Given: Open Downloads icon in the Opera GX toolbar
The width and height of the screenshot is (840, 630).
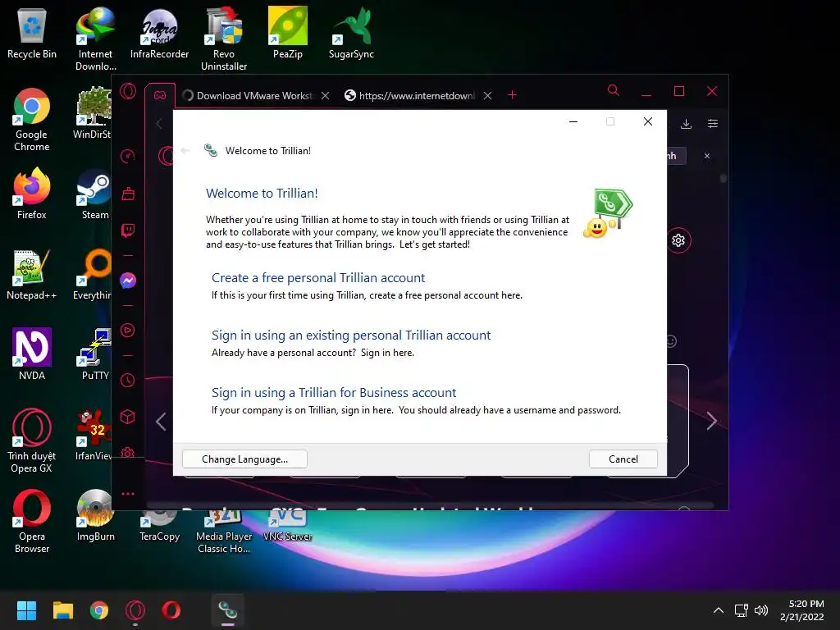Looking at the screenshot, I should point(686,125).
